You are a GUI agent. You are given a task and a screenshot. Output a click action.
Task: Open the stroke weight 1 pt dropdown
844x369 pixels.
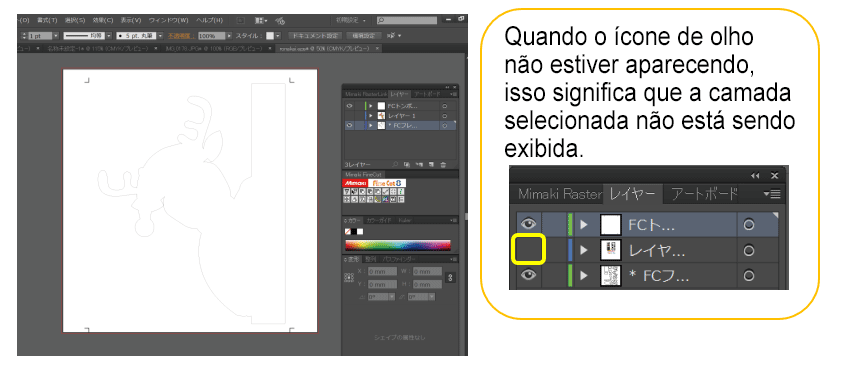(x=55, y=36)
